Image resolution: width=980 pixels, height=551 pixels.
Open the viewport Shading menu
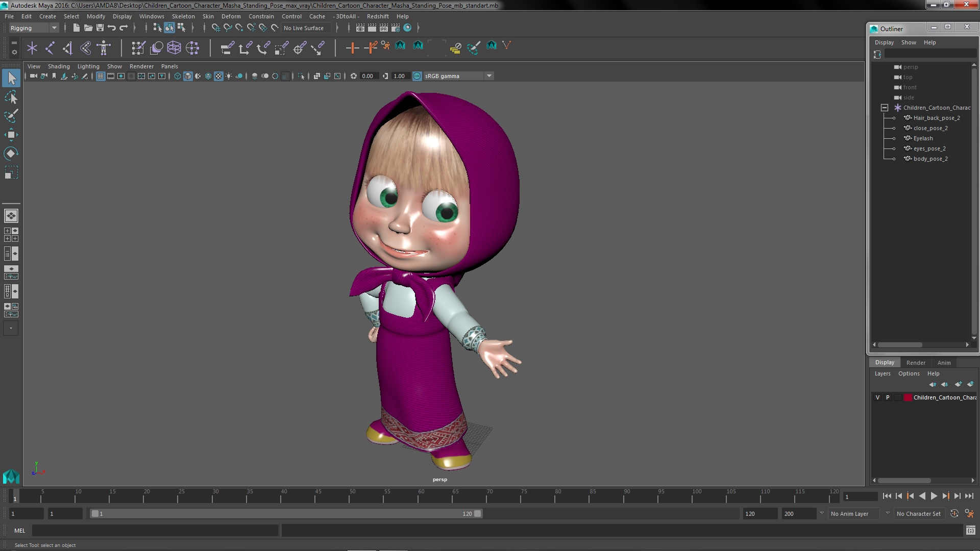[x=59, y=66]
